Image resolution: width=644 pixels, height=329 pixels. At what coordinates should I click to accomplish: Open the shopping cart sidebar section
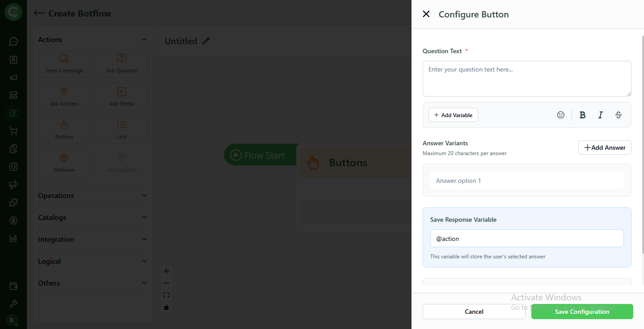[13, 131]
